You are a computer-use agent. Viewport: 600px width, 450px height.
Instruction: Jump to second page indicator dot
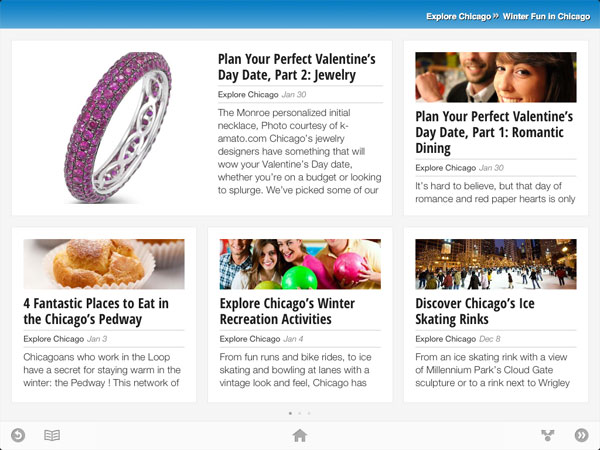(300, 413)
